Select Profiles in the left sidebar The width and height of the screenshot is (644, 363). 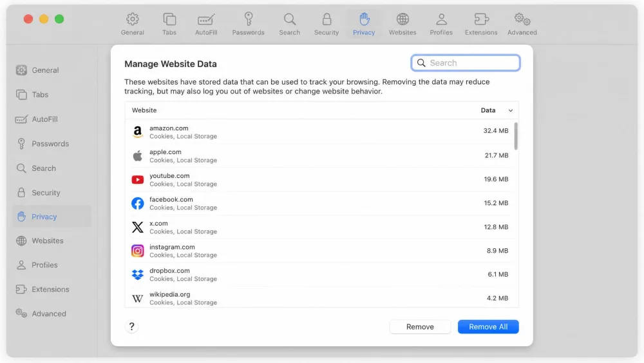click(x=52, y=265)
